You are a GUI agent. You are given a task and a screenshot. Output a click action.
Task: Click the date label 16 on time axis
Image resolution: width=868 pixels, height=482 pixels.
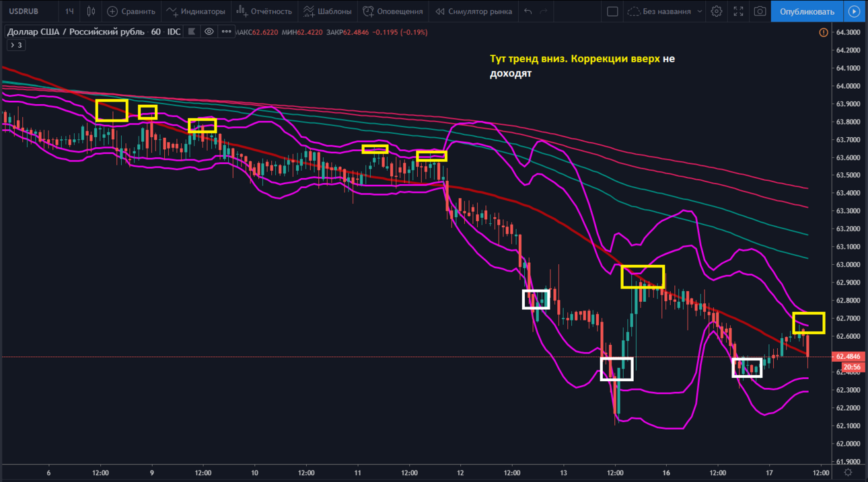click(x=666, y=473)
